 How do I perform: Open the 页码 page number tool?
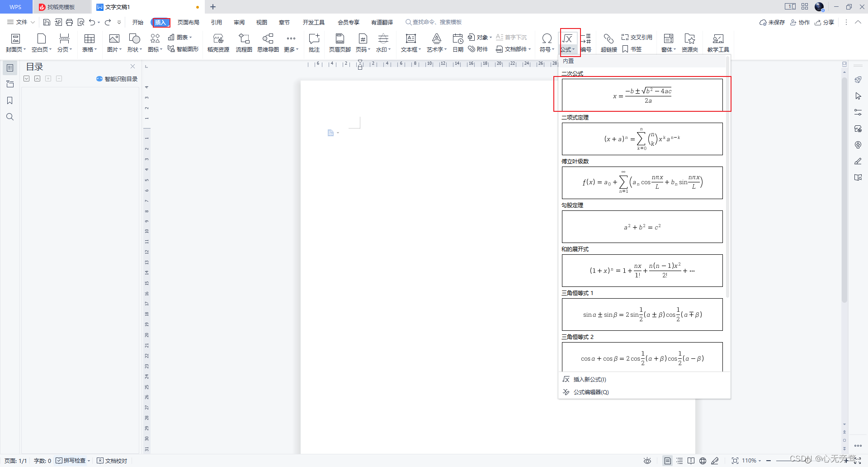[x=363, y=43]
